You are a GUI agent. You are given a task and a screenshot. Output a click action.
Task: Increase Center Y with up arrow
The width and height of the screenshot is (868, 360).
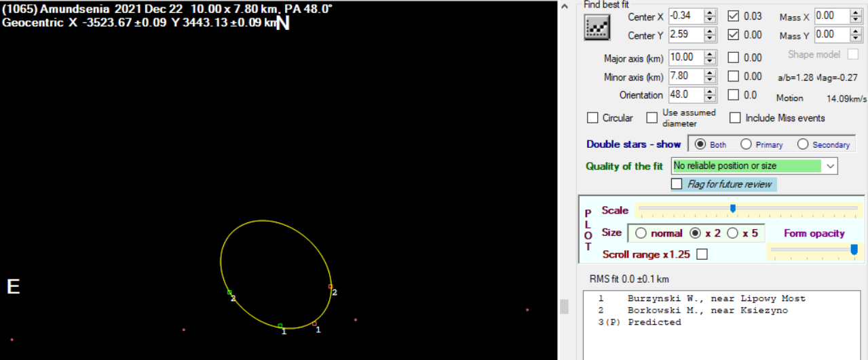[x=711, y=32]
